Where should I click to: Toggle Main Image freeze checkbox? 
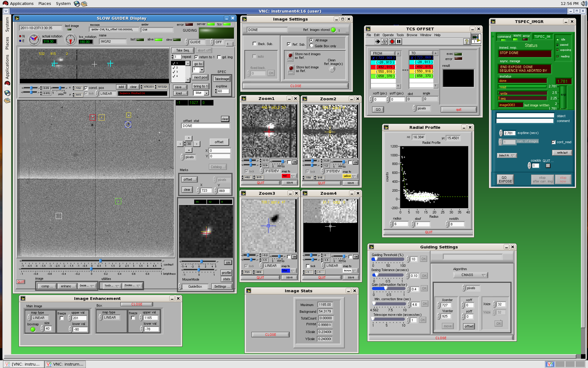[62, 318]
